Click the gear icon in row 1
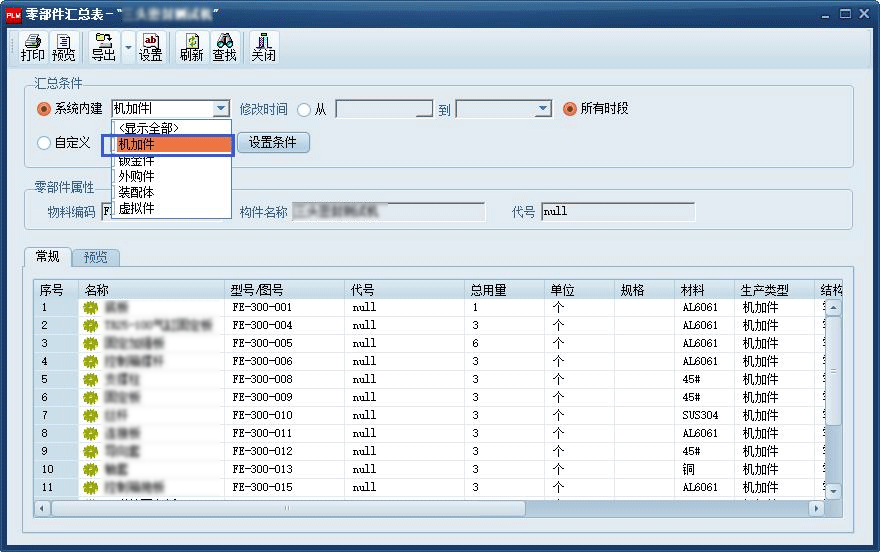Viewport: 880px width, 552px height. [92, 308]
